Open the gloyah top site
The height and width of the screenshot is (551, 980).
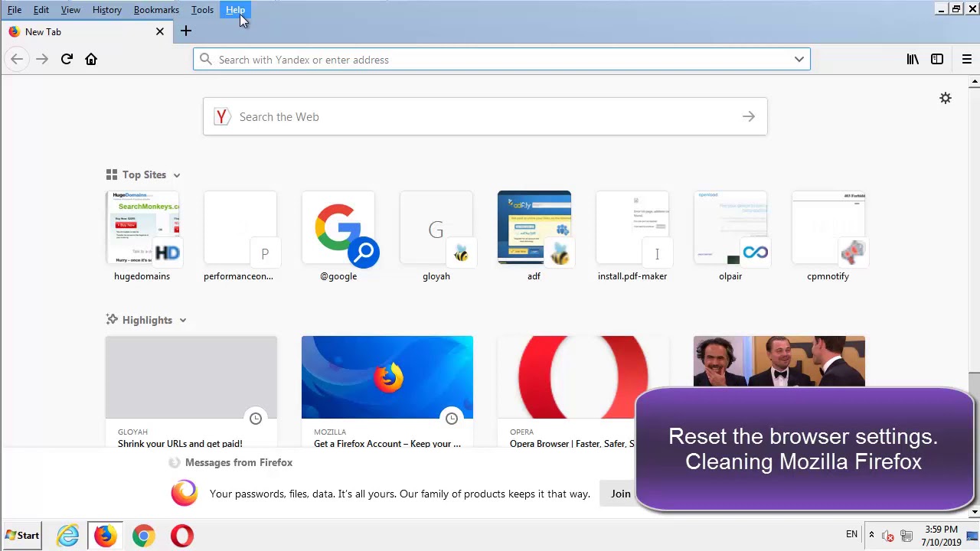[x=436, y=236]
